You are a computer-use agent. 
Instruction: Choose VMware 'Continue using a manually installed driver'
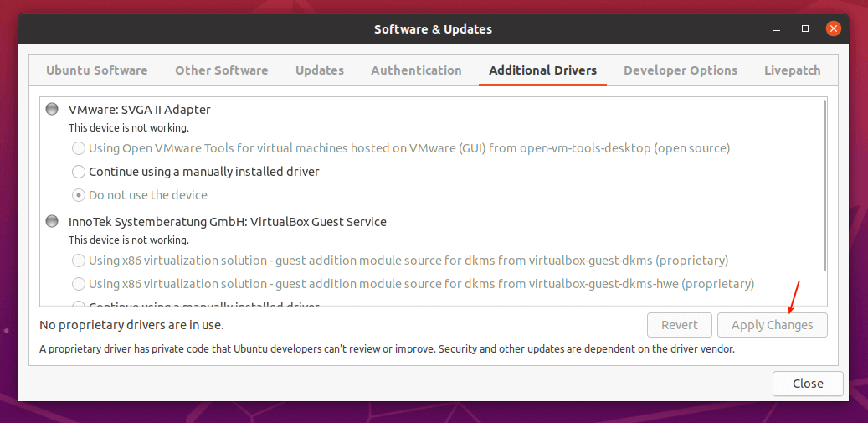click(x=78, y=172)
